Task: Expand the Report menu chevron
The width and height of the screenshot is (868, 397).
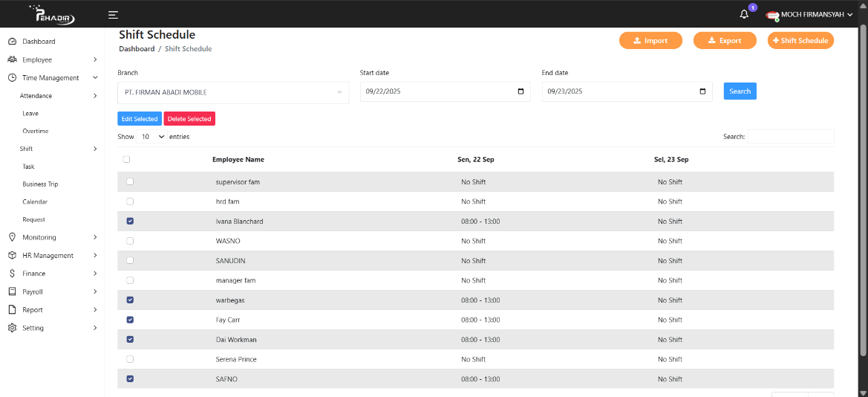Action: coord(95,310)
